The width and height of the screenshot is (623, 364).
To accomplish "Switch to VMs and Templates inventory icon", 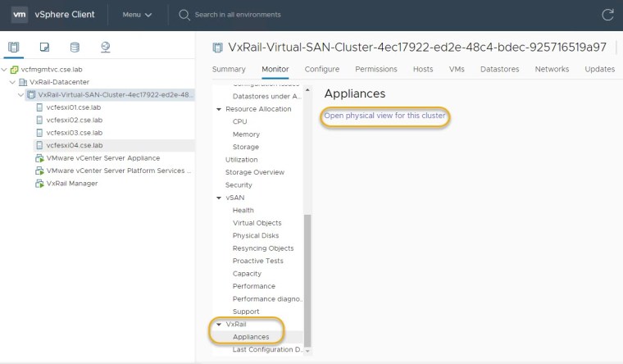I will pyautogui.click(x=44, y=48).
